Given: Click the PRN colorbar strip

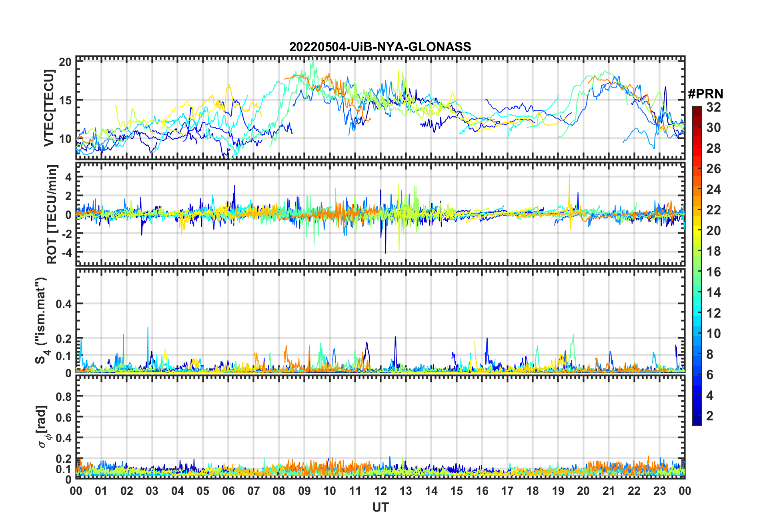Looking at the screenshot, I should 697,266.
